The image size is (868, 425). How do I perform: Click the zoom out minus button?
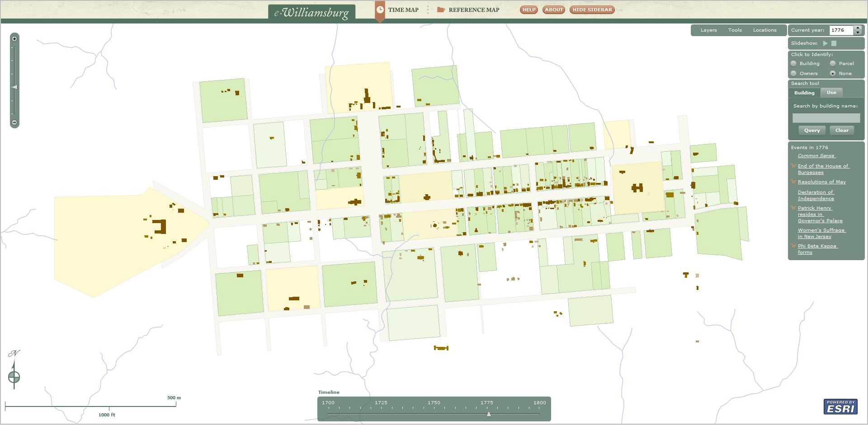pyautogui.click(x=14, y=122)
